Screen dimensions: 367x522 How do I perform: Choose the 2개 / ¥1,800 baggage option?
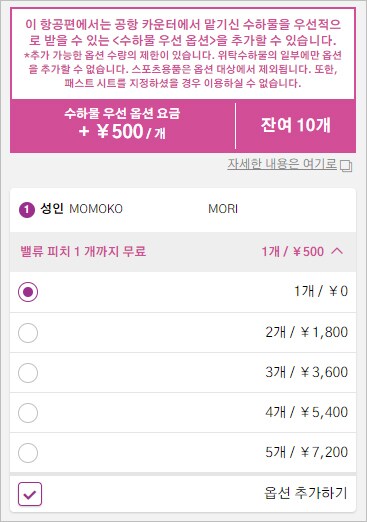coord(28,333)
